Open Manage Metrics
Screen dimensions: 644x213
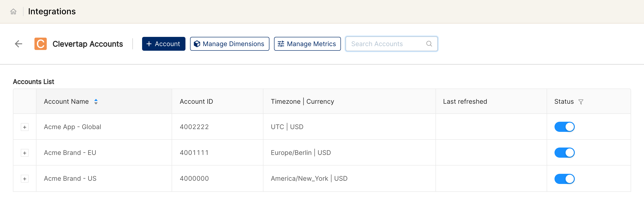tap(307, 44)
